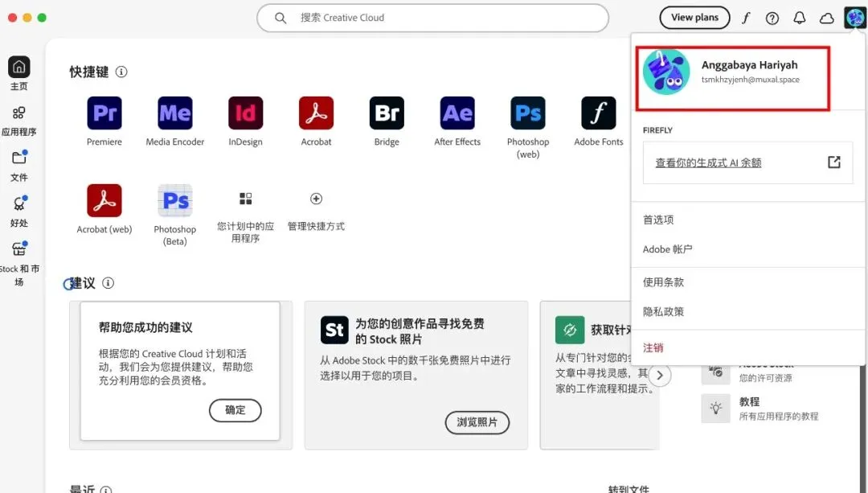Launch Photoshop (Beta) shortcut
Viewport: 868px width, 493px height.
coord(175,200)
